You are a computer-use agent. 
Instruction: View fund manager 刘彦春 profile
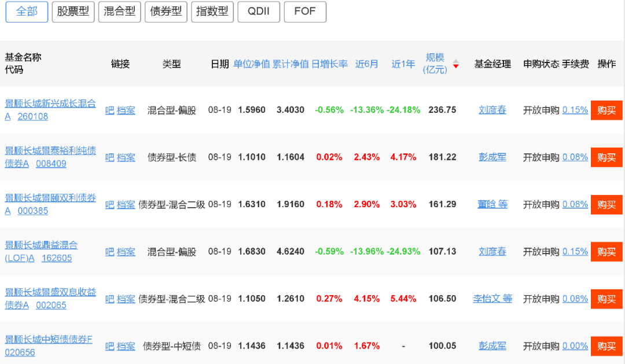[x=492, y=110]
